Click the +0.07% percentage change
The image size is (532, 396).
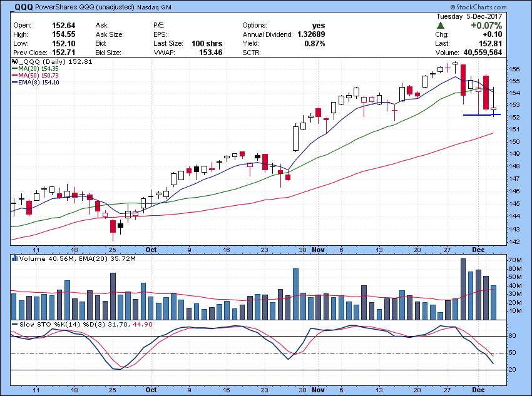tap(486, 26)
